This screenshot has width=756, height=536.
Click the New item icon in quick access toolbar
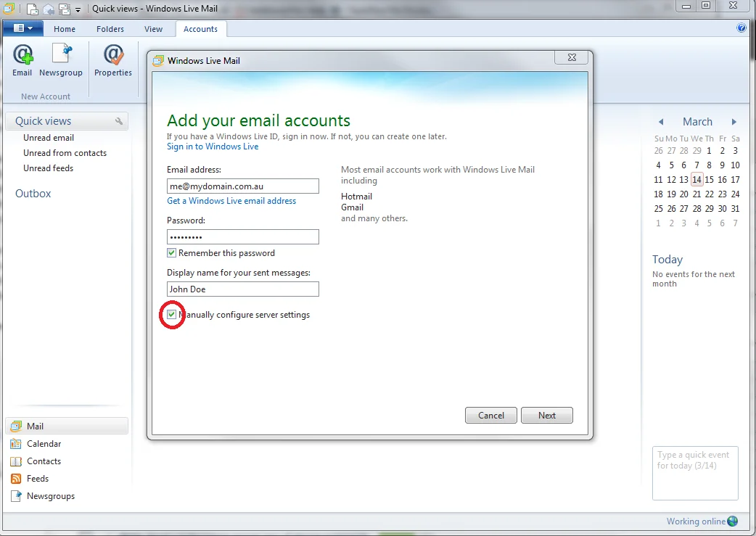pos(32,9)
